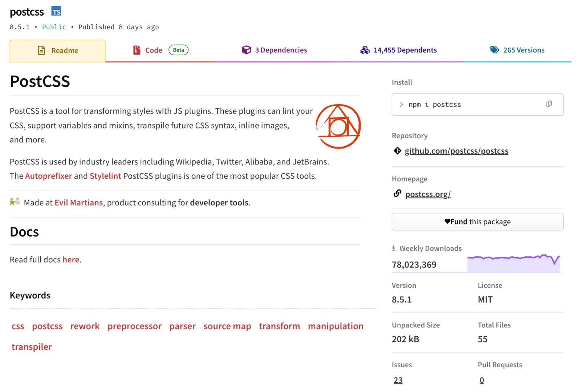Click the postcss package name title

tap(27, 12)
